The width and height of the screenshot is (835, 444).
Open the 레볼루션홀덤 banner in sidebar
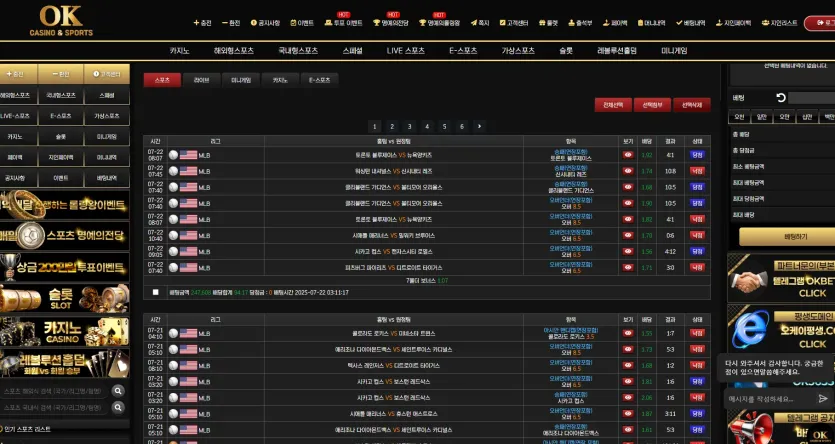click(64, 364)
